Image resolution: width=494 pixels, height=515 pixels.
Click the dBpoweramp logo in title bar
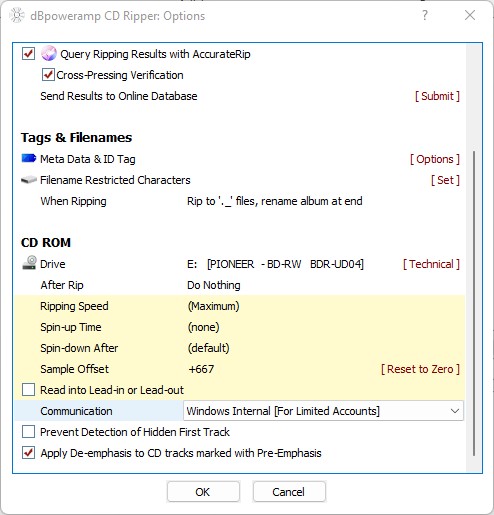pyautogui.click(x=17, y=16)
